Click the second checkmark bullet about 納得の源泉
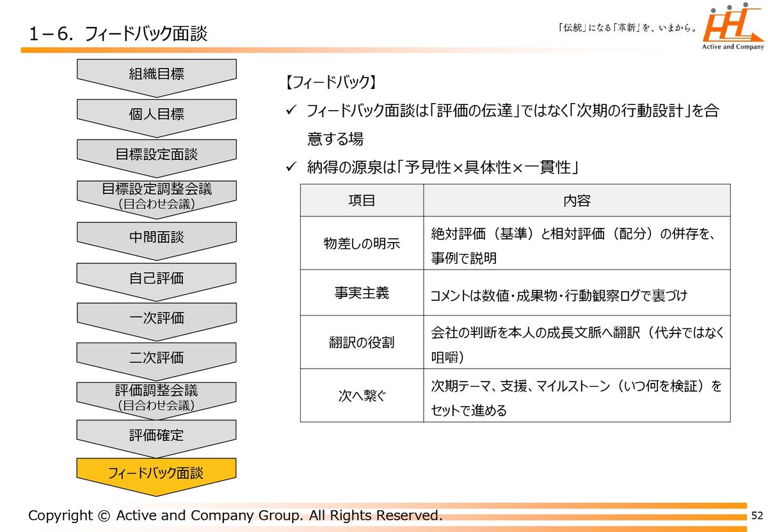The width and height of the screenshot is (768, 532). [x=289, y=168]
